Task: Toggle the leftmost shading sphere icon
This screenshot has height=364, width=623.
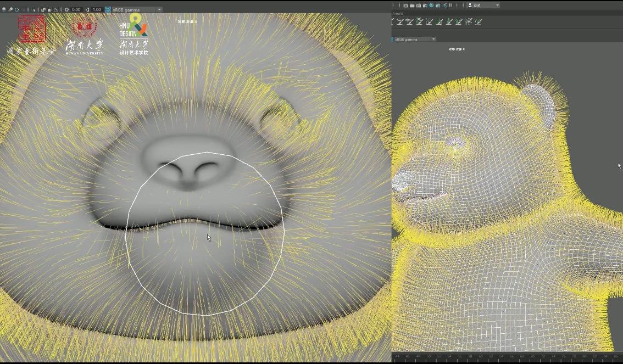Action: [x=4, y=9]
